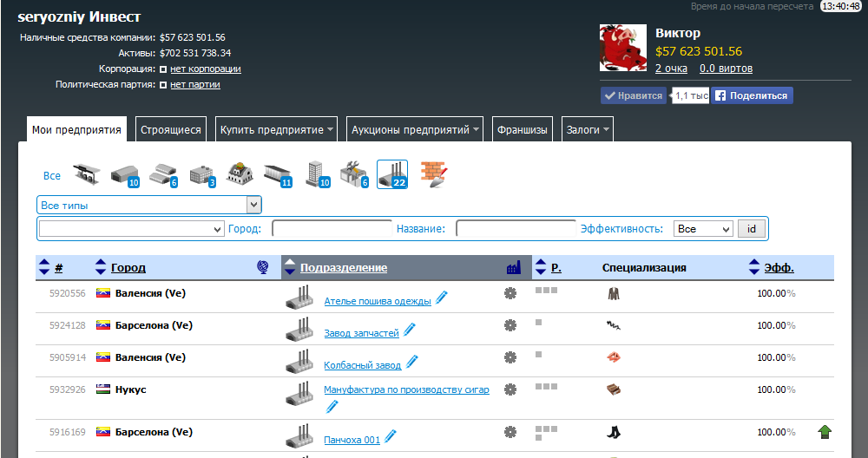Click the factory chart icon in table header
The image size is (868, 458).
coord(513,268)
